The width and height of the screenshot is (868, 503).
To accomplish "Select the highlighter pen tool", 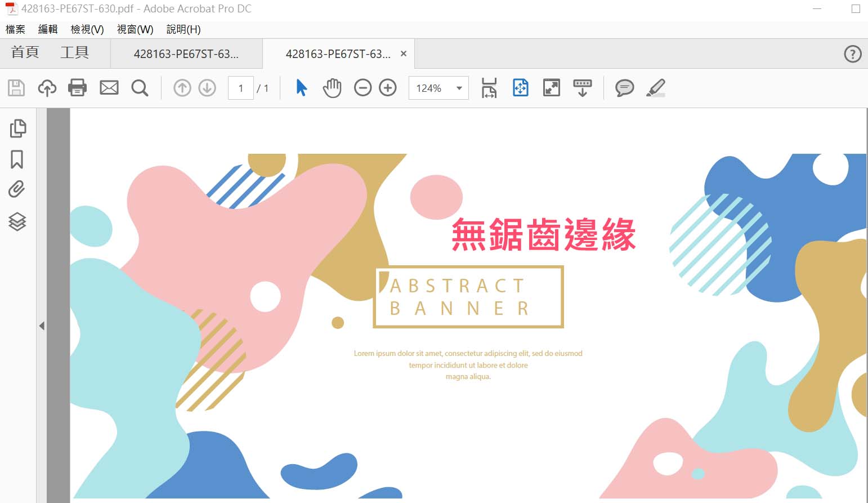I will (656, 88).
